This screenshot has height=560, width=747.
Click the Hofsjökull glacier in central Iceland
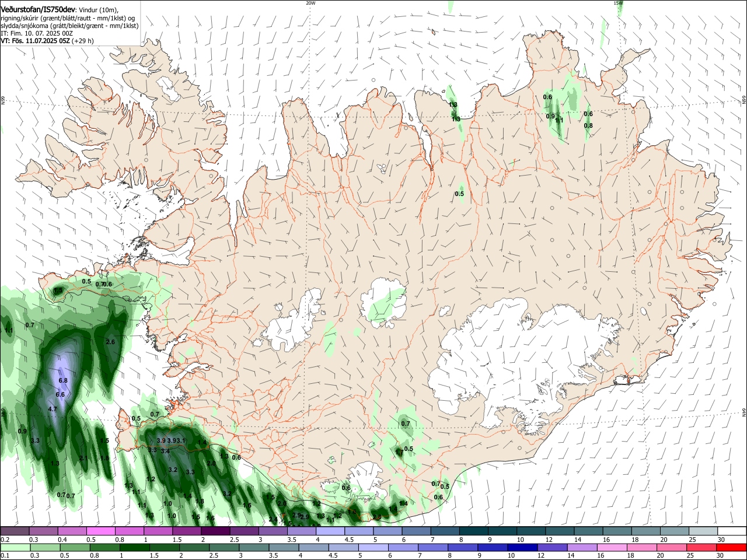[x=383, y=301]
